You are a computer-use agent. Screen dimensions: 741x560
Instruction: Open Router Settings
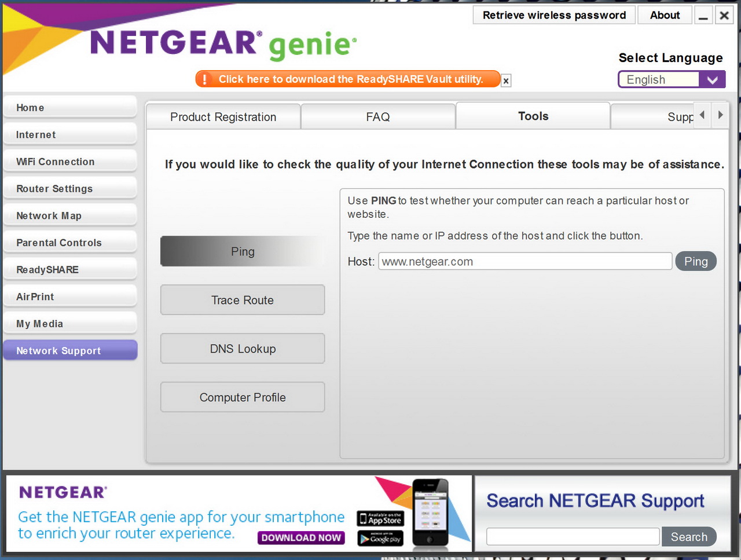pyautogui.click(x=70, y=189)
